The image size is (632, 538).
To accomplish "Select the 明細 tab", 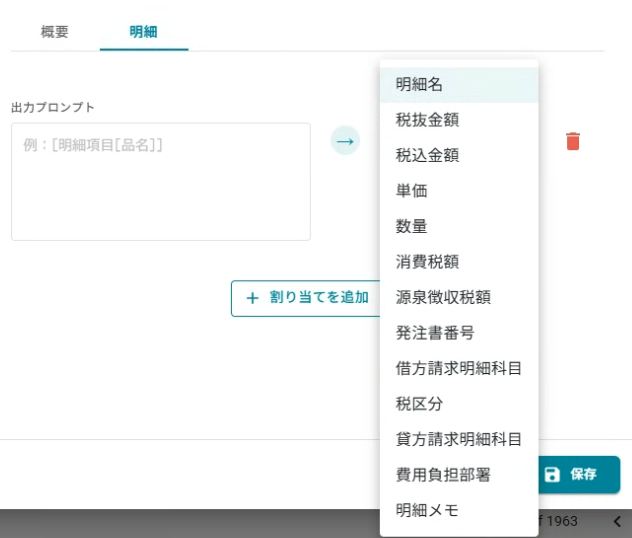I will tap(144, 31).
